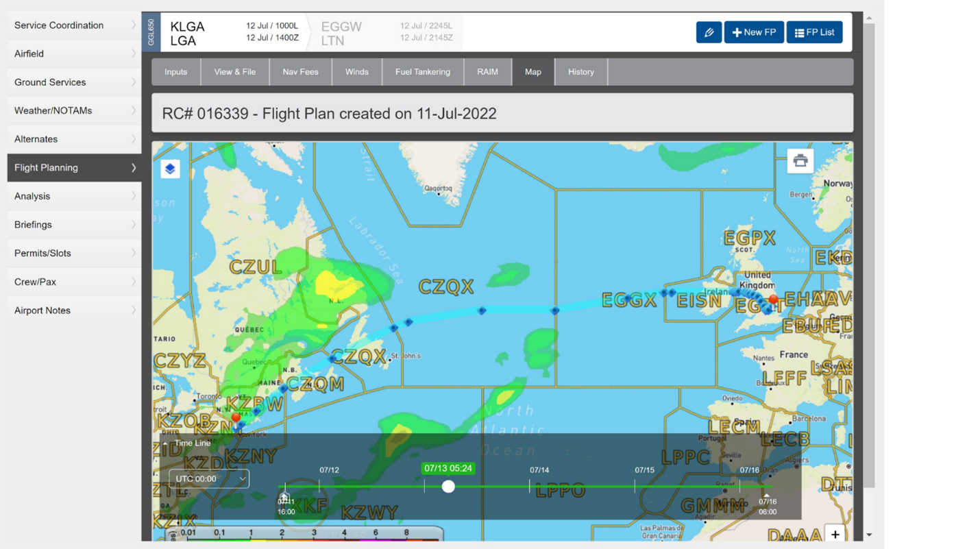The width and height of the screenshot is (980, 549).
Task: Click the white timeline slider handle
Action: [x=448, y=486]
